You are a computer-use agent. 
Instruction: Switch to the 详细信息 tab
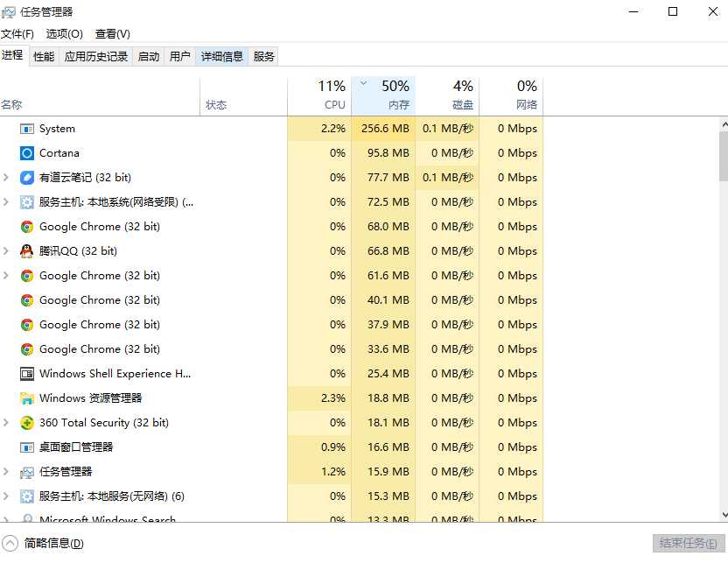222,57
